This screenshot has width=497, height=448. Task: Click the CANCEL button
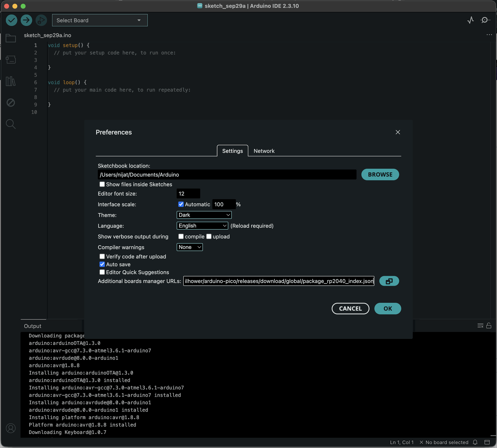click(350, 308)
